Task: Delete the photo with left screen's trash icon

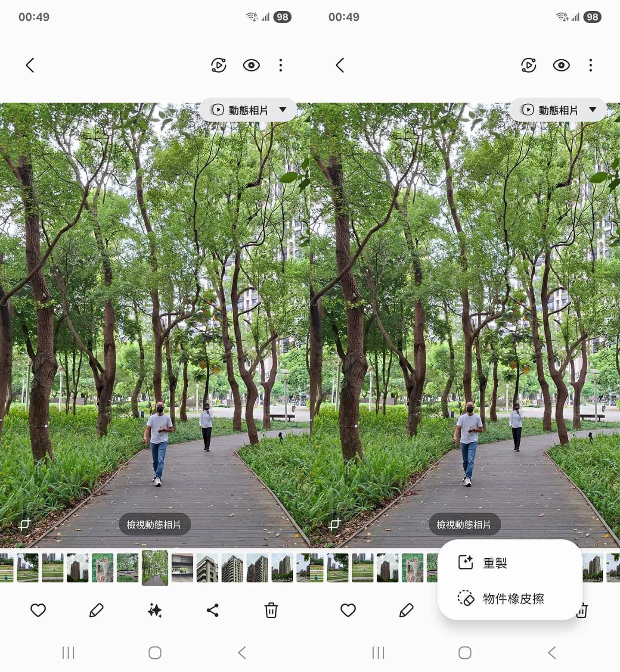Action: 271,610
